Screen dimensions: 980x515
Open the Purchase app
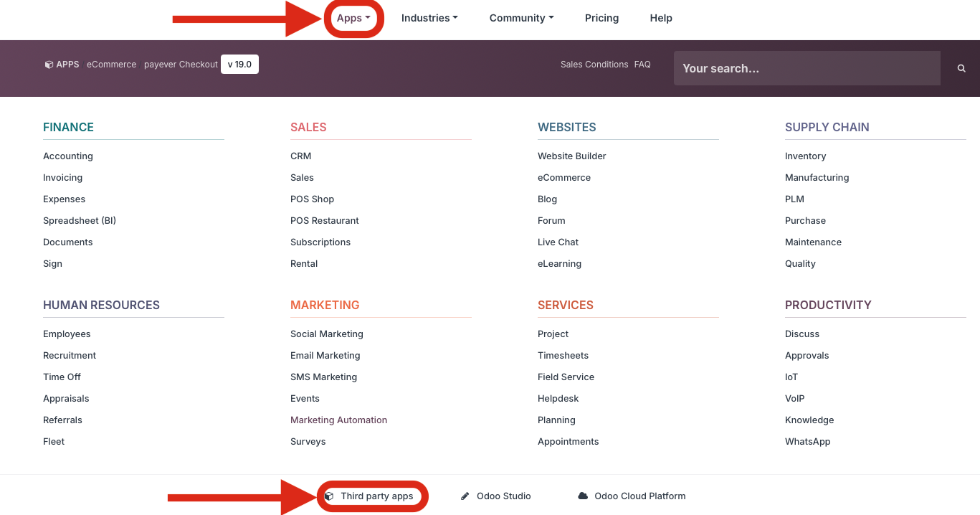click(805, 220)
